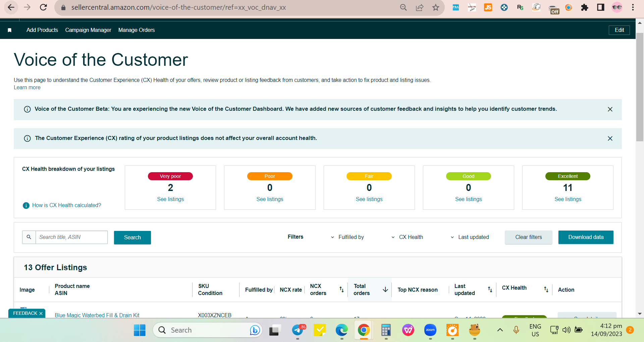Click the Search button next to the ASIN field
The height and width of the screenshot is (342, 644).
pos(132,237)
